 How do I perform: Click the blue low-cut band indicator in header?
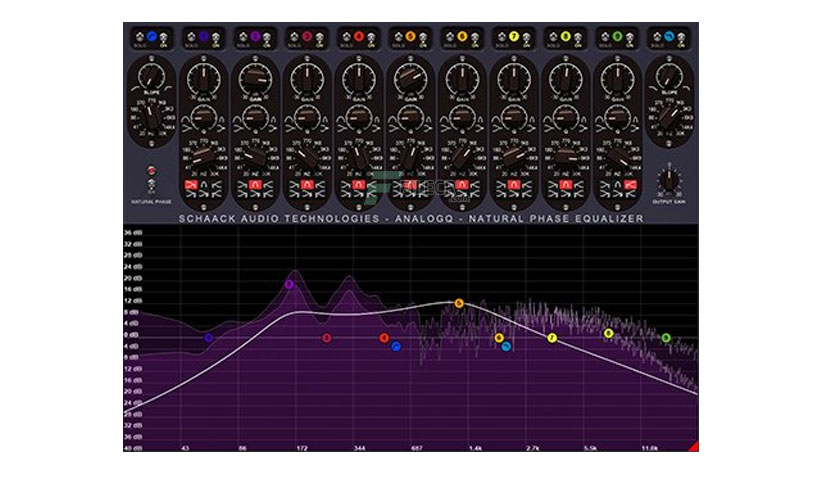(152, 37)
